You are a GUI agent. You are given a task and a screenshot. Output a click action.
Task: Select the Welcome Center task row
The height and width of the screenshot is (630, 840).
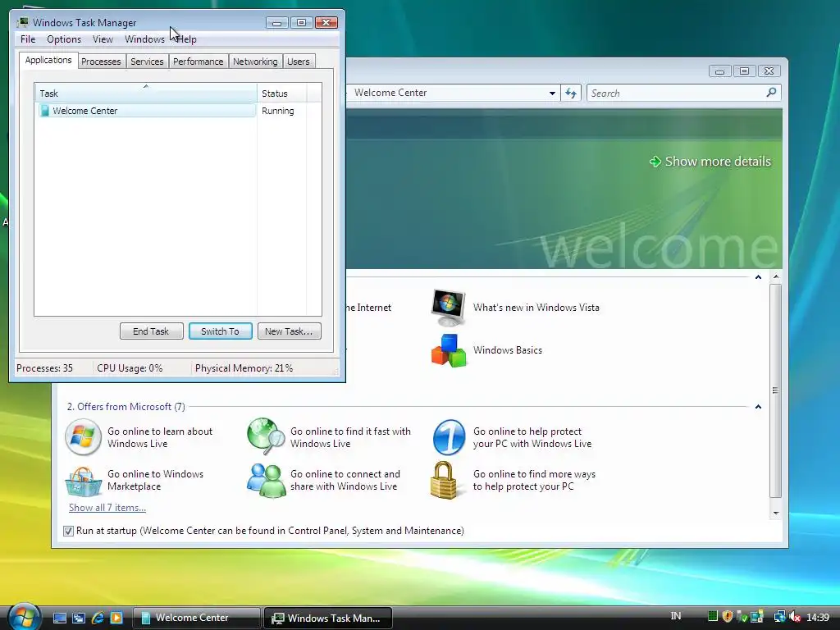pos(147,111)
